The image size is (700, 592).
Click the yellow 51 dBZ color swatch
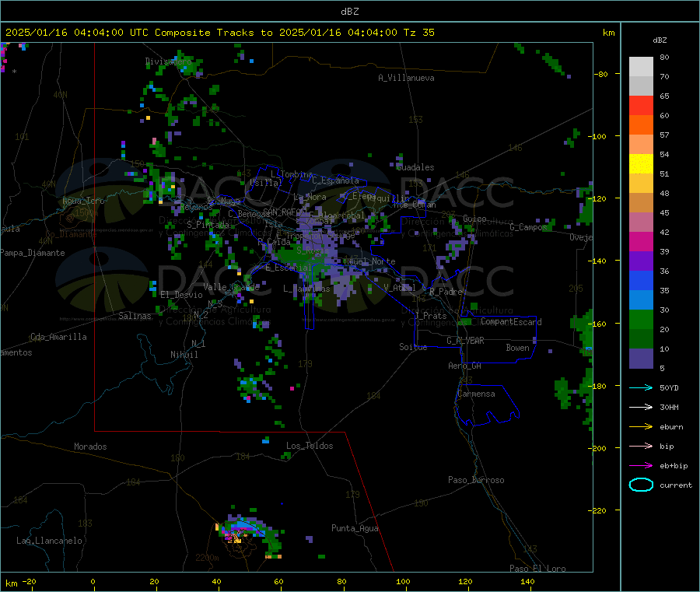(641, 164)
